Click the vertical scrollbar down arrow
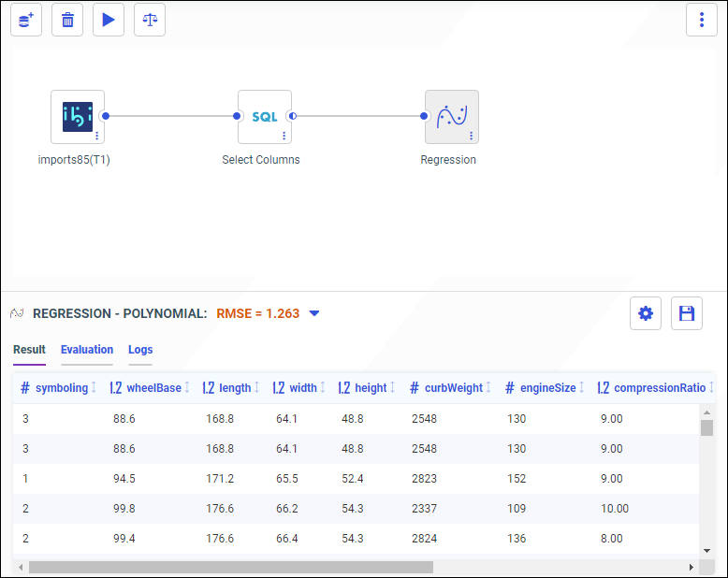This screenshot has height=578, width=728. (707, 551)
